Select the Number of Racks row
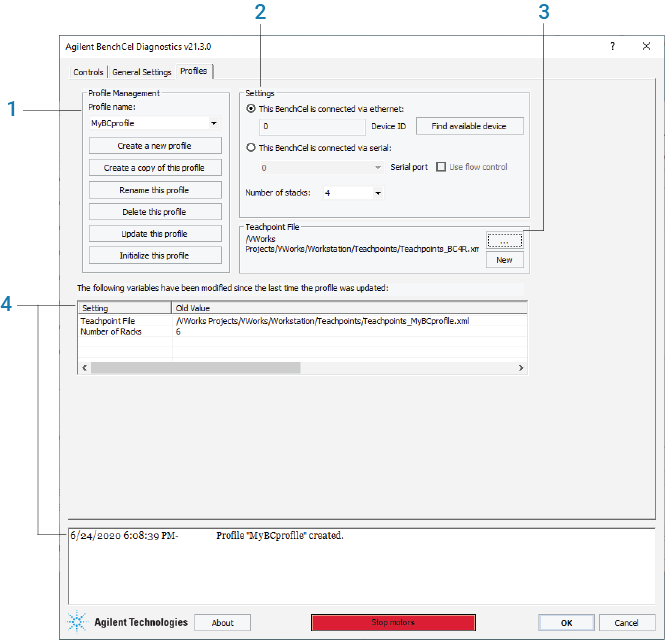669x640 pixels. pyautogui.click(x=302, y=332)
